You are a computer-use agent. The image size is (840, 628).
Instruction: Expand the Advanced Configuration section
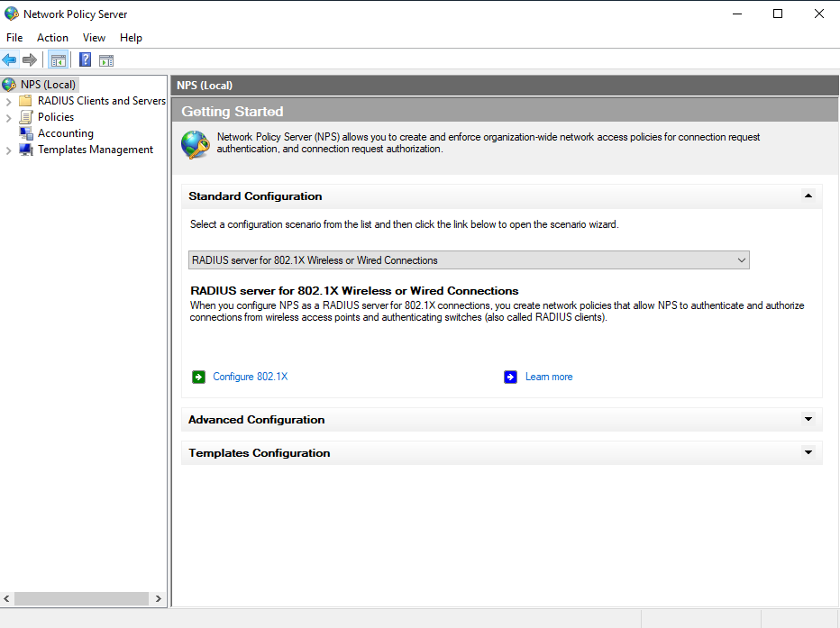coord(808,419)
